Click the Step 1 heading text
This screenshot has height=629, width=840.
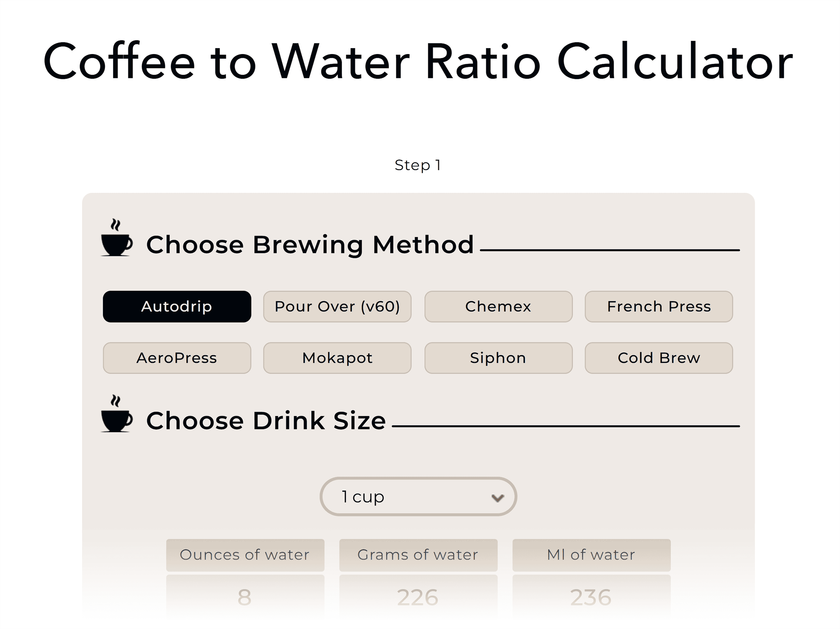pyautogui.click(x=418, y=165)
